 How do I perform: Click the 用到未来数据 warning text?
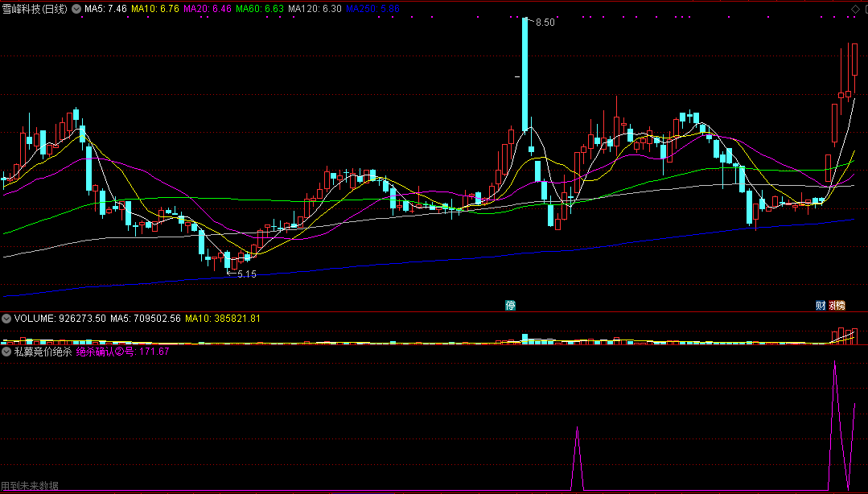coord(30,486)
